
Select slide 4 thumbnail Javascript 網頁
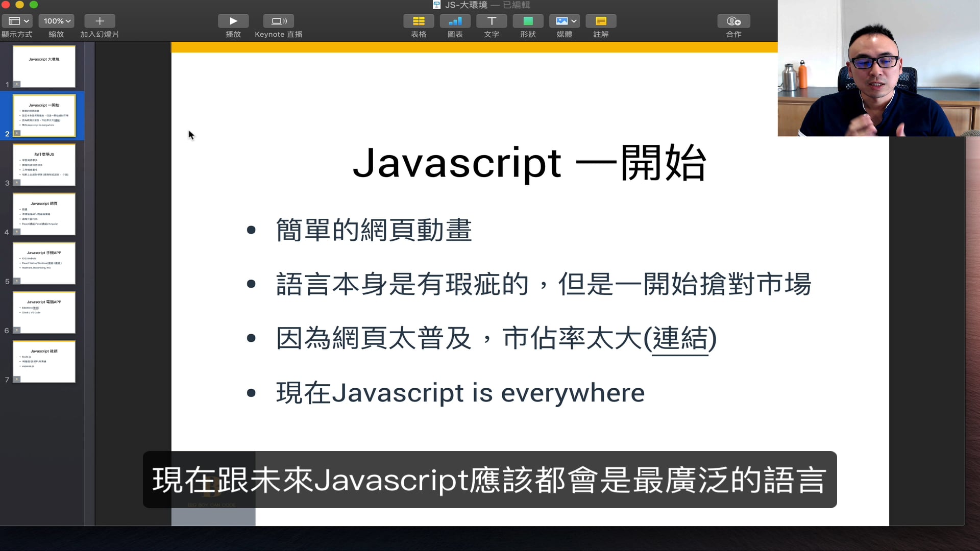tap(44, 214)
